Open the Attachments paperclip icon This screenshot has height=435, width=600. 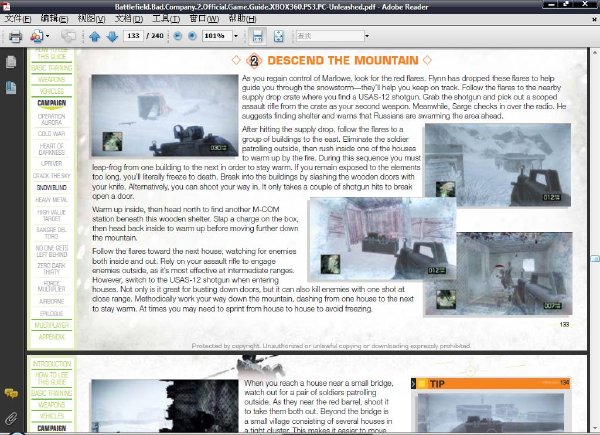pos(11,418)
